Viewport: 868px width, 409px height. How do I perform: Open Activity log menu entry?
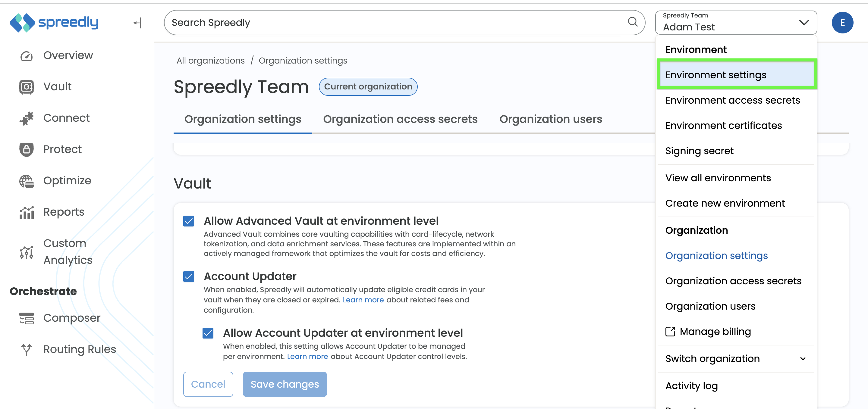736,386
